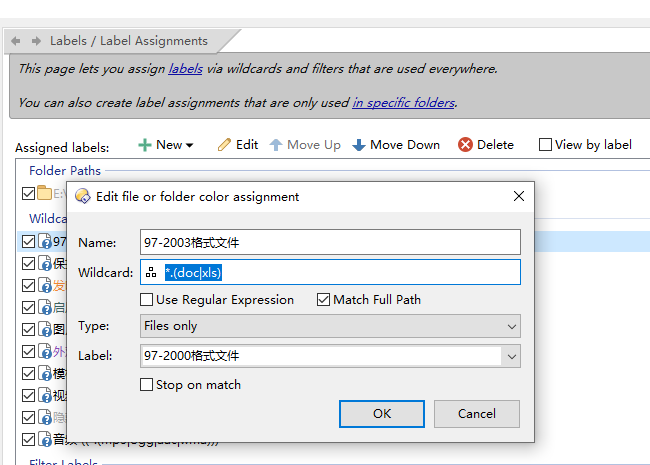650x465 pixels.
Task: Click the Move Down arrow icon
Action: pos(359,145)
